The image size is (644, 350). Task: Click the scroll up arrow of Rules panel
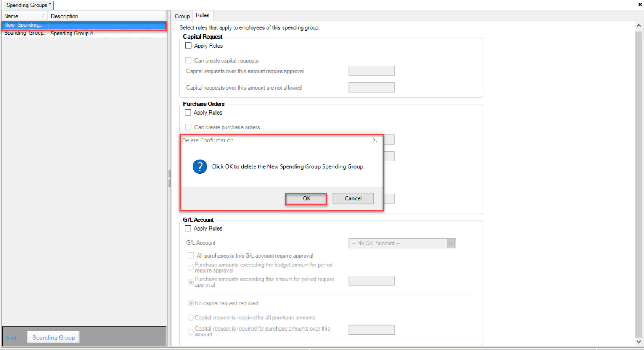click(x=639, y=26)
